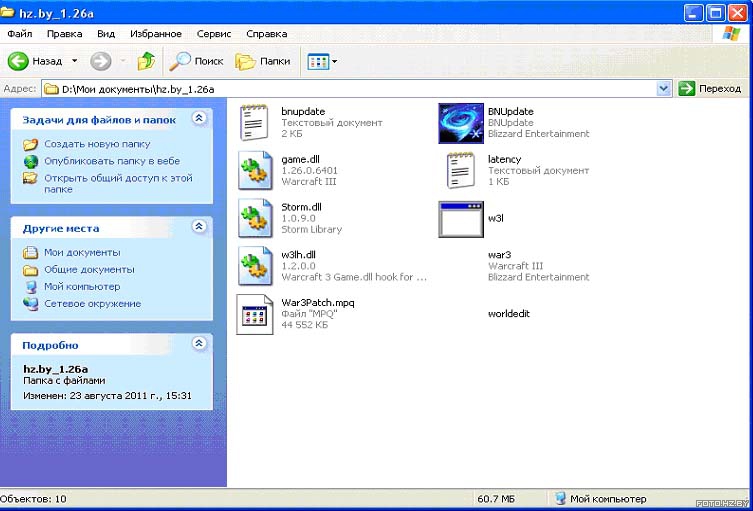753x511 pixels.
Task: Open the Сервис menu
Action: click(x=214, y=34)
